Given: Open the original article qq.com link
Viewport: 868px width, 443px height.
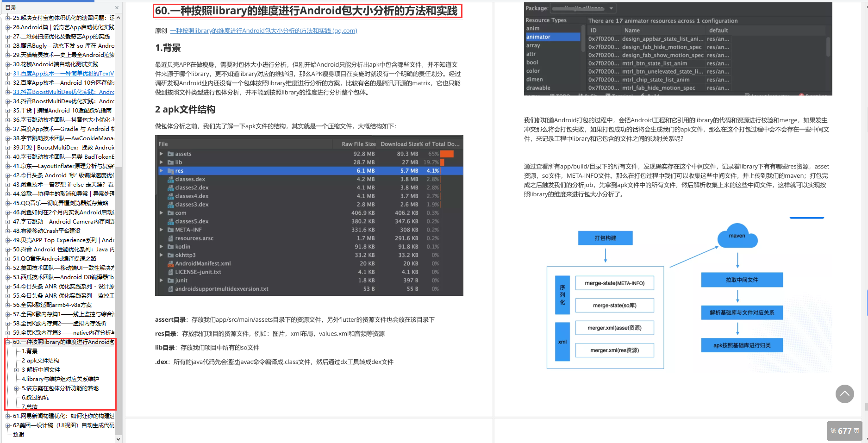Looking at the screenshot, I should [263, 31].
